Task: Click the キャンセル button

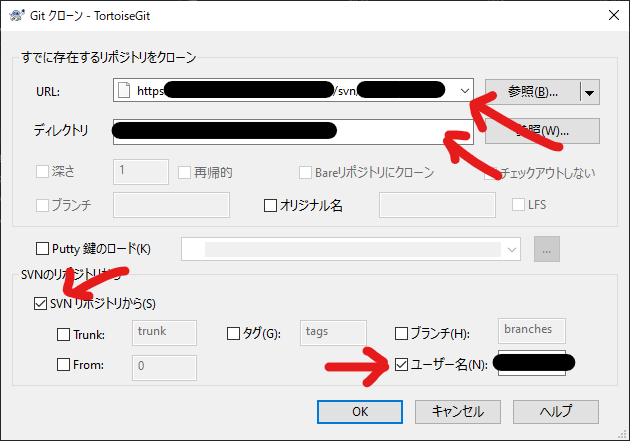Action: click(458, 412)
